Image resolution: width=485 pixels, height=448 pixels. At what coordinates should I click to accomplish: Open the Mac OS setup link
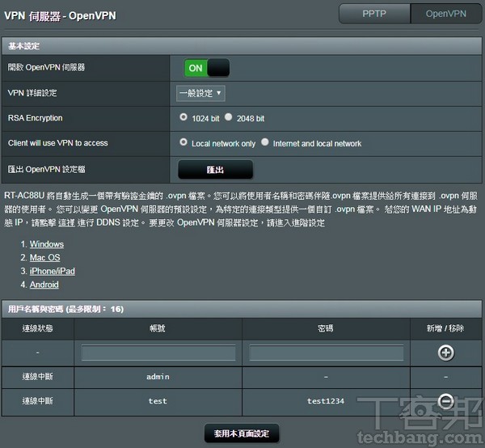click(x=45, y=257)
